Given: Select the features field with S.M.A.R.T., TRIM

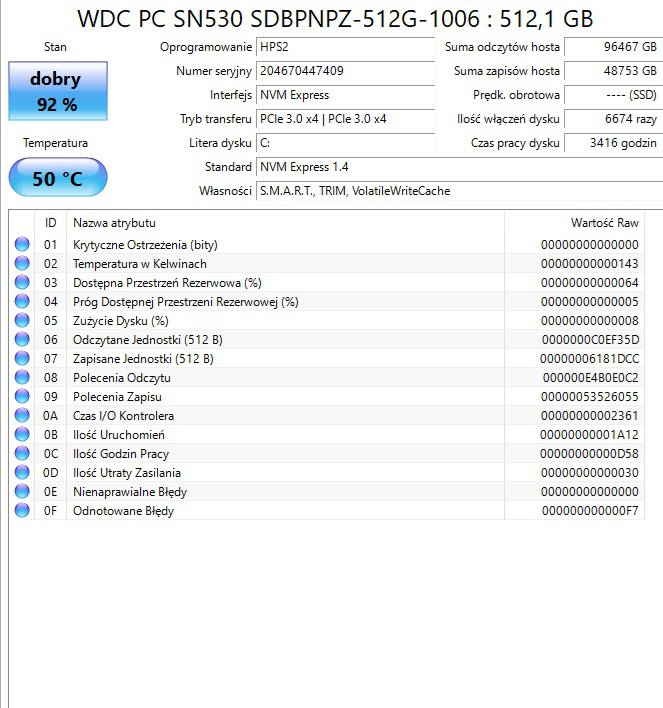Looking at the screenshot, I should click(459, 191).
